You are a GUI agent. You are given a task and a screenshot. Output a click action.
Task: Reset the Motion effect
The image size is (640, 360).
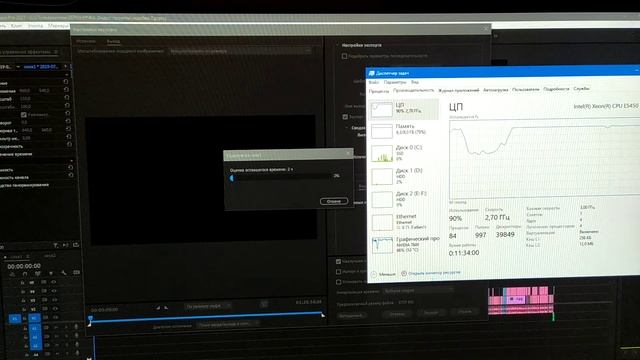click(x=66, y=82)
